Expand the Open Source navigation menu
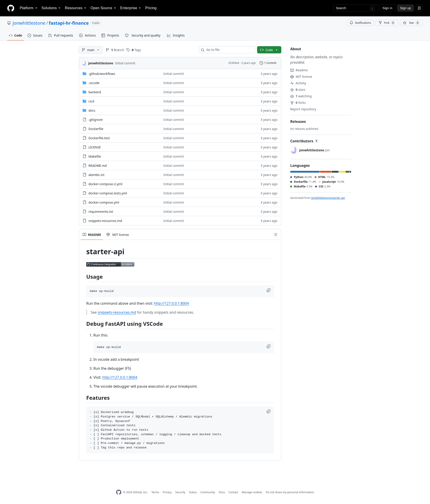Viewport: 430px width, 504px height. tap(103, 8)
